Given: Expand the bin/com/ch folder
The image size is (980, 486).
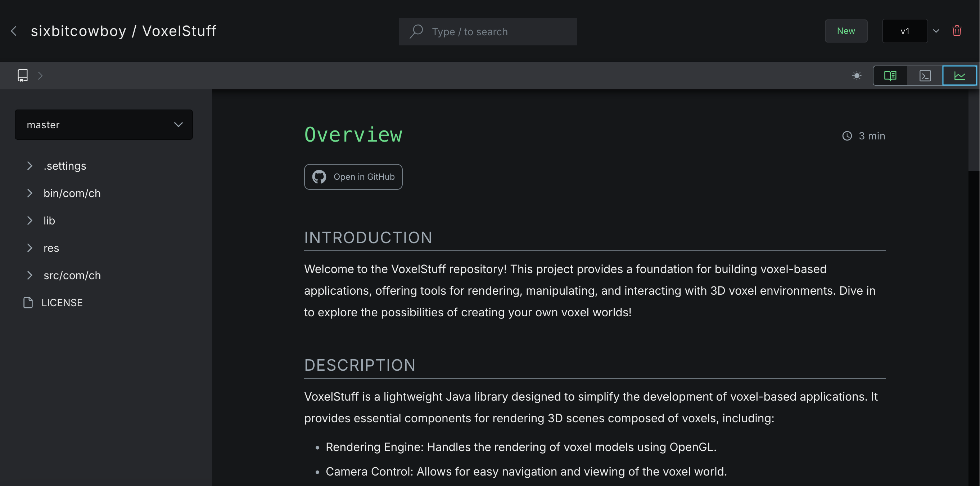Looking at the screenshot, I should [x=30, y=193].
